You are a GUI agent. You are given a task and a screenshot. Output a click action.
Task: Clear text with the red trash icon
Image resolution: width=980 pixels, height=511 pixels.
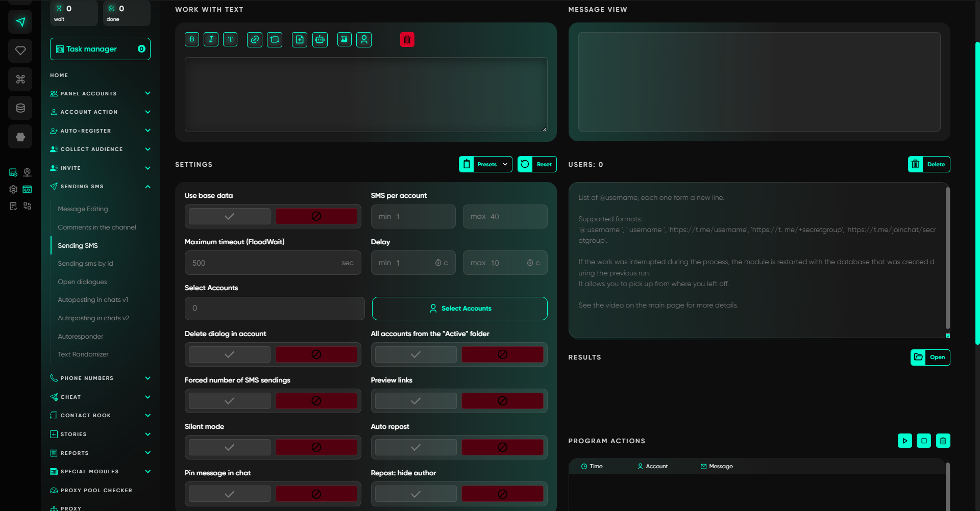tap(407, 39)
